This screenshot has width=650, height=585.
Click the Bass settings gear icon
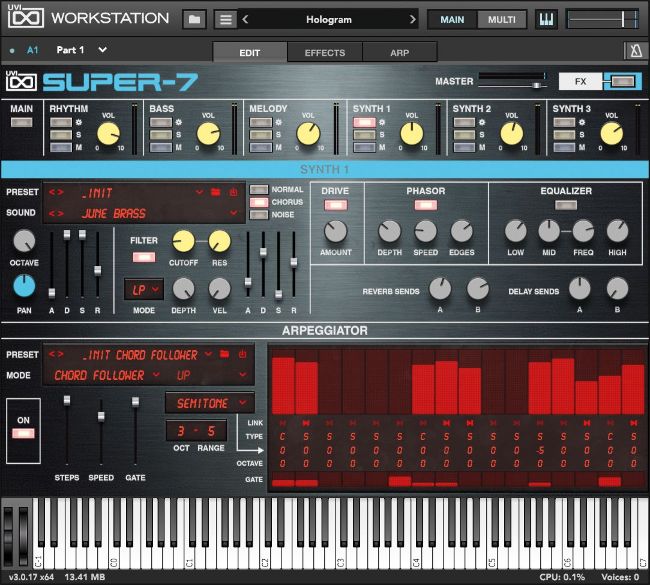point(179,122)
